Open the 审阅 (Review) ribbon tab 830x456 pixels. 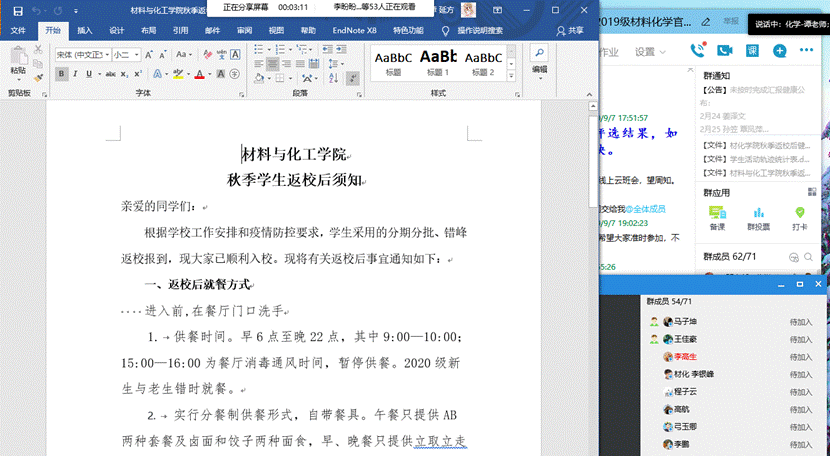[244, 31]
